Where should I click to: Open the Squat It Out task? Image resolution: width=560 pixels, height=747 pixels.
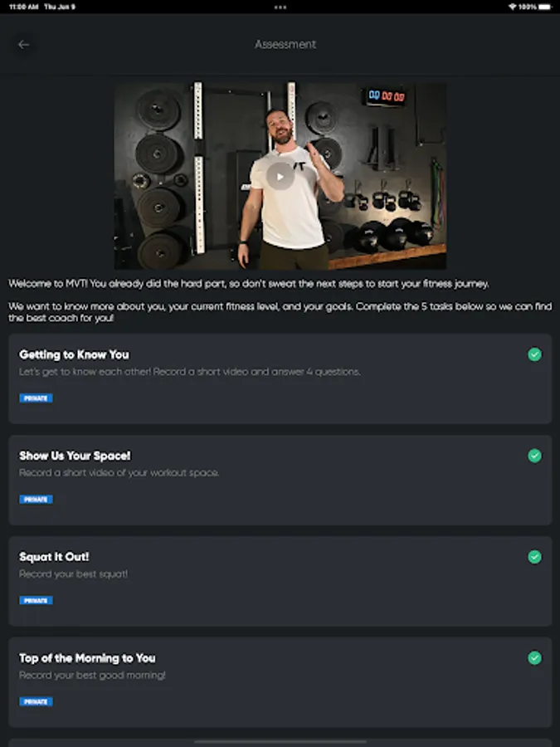tap(280, 581)
